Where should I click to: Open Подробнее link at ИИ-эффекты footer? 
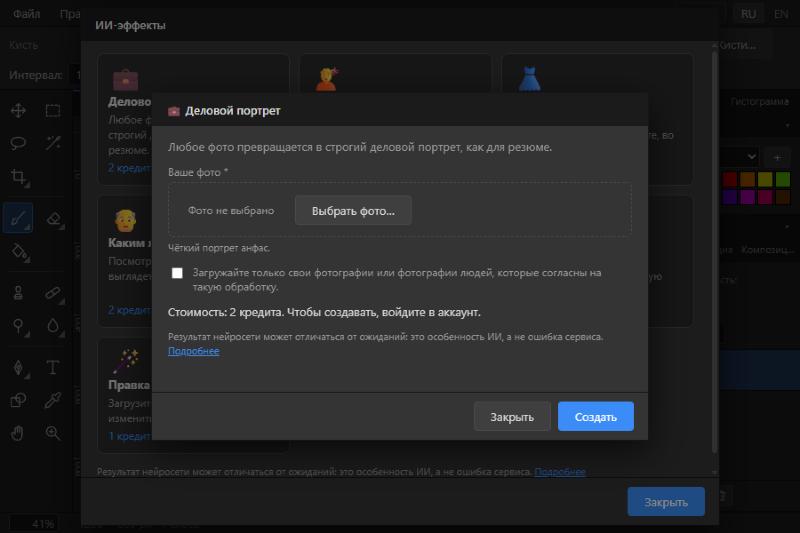coord(560,472)
